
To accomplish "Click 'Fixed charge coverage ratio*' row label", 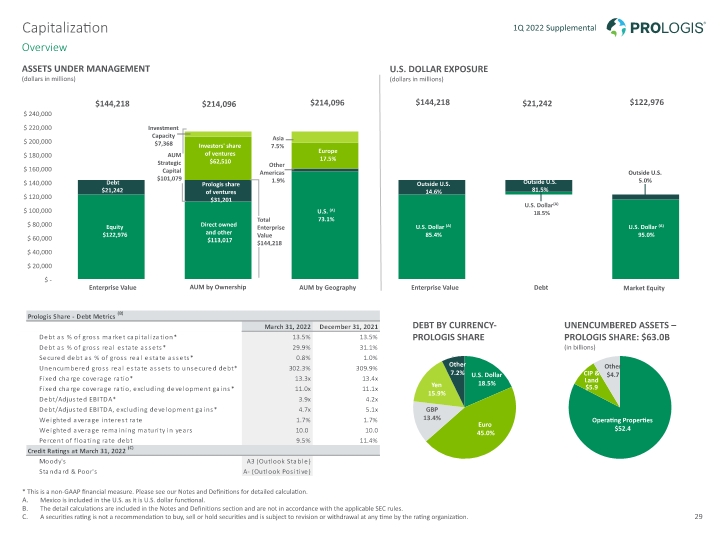I will [x=86, y=378].
